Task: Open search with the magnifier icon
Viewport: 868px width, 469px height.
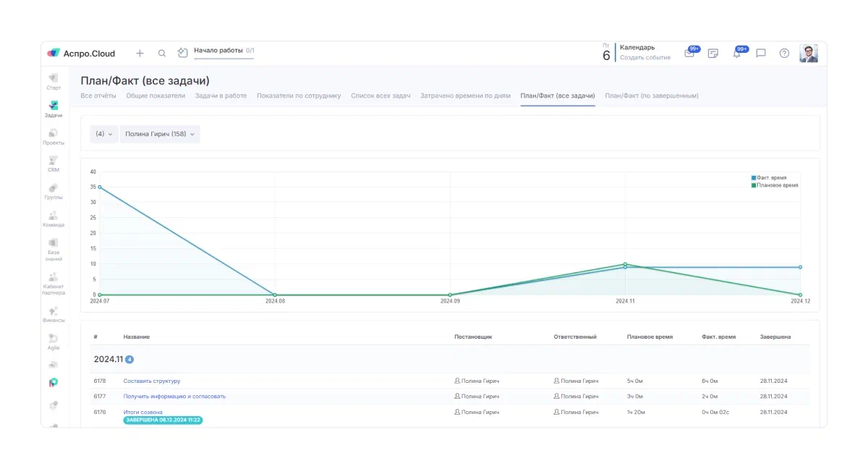Action: [x=162, y=53]
